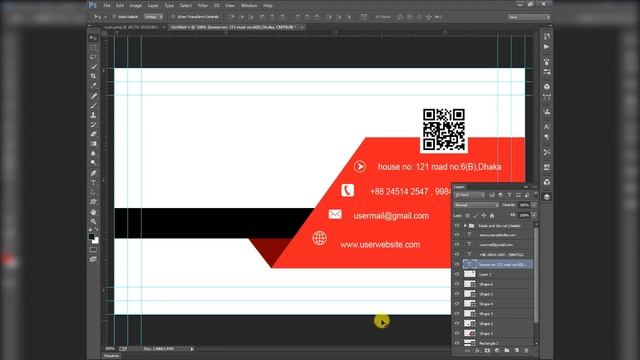This screenshot has width=640, height=360.
Task: Create a new group with folder icon
Action: point(507,351)
